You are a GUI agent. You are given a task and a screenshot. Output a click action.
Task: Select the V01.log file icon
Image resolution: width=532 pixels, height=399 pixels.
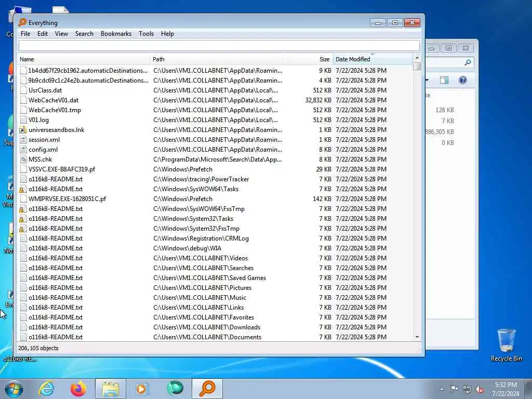23,120
